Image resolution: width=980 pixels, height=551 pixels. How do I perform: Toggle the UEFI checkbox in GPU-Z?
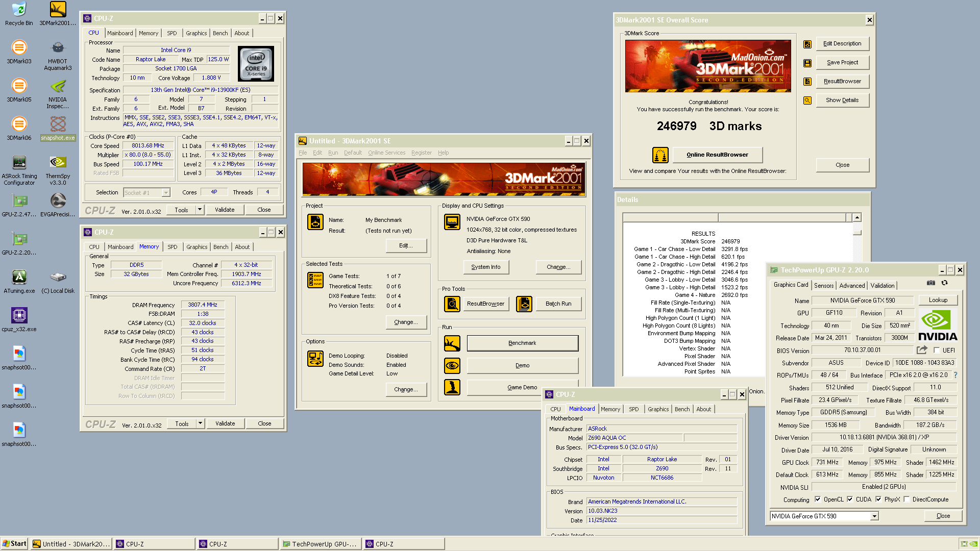[x=937, y=350]
